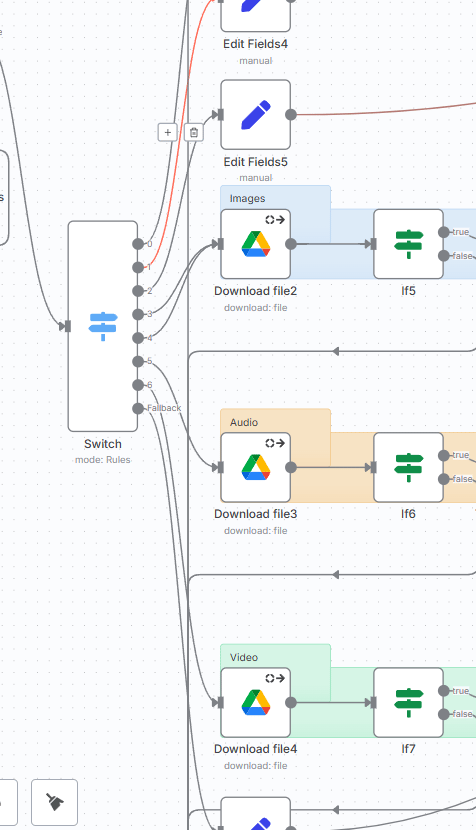Click Switch output connector 4

click(x=138, y=338)
